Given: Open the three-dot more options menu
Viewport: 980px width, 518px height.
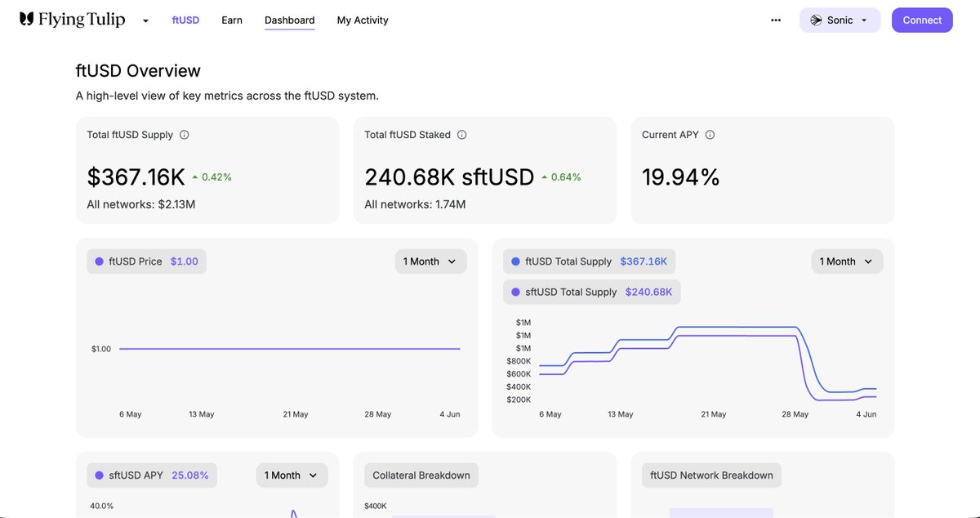Looking at the screenshot, I should tap(776, 20).
